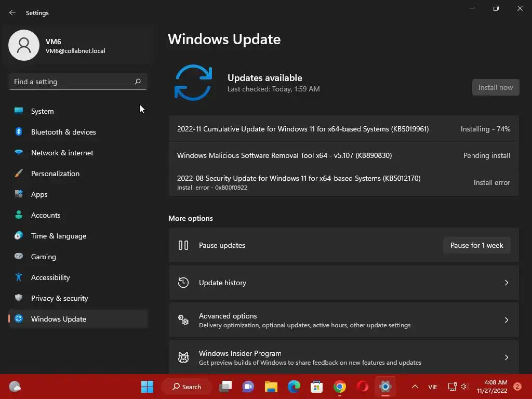The width and height of the screenshot is (532, 399).
Task: Click the Accounts person icon
Action: pyautogui.click(x=19, y=215)
